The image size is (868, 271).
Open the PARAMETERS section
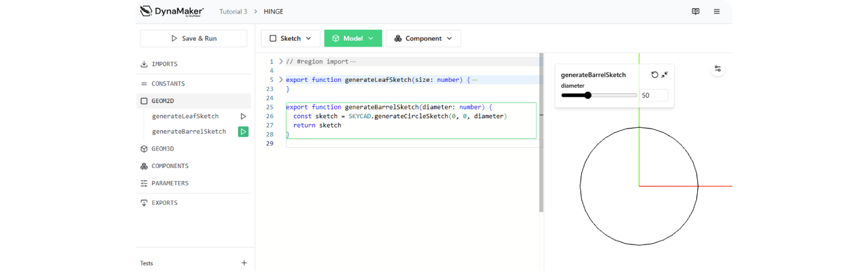click(170, 183)
